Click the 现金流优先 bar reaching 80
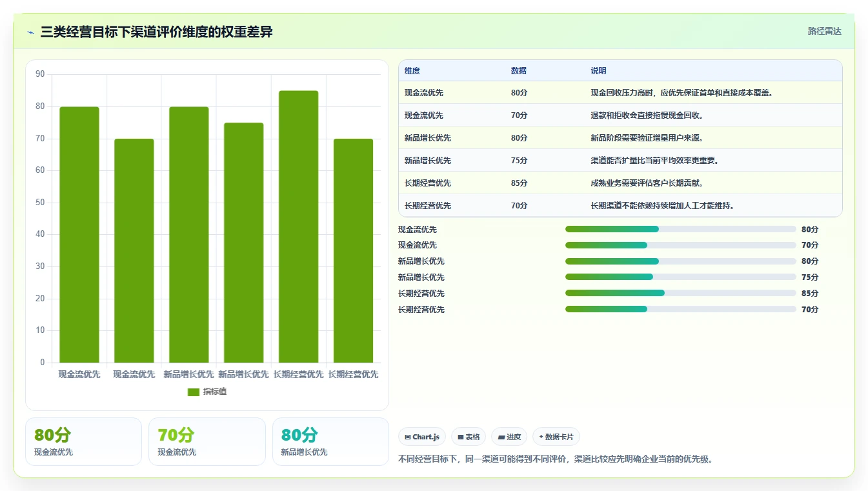The image size is (868, 491). 79,235
